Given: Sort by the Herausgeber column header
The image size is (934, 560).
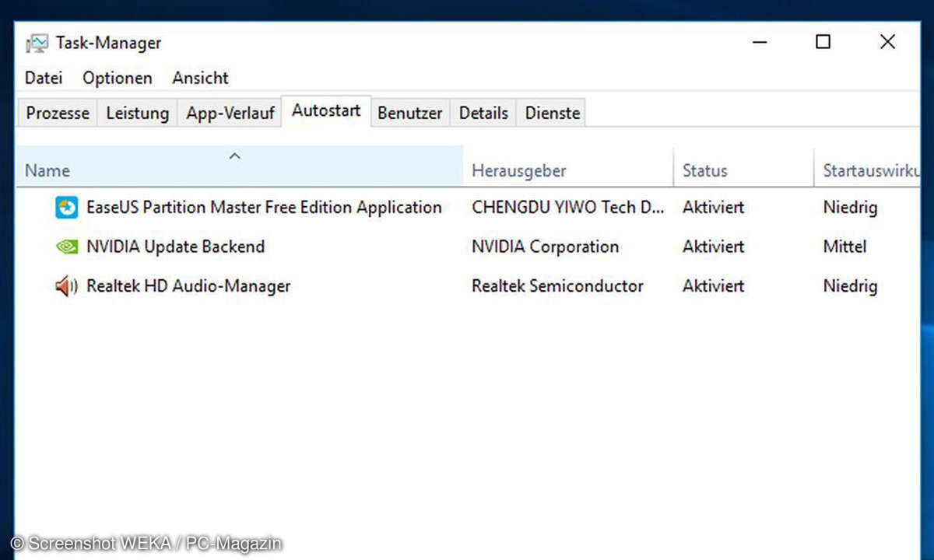Looking at the screenshot, I should coord(569,166).
